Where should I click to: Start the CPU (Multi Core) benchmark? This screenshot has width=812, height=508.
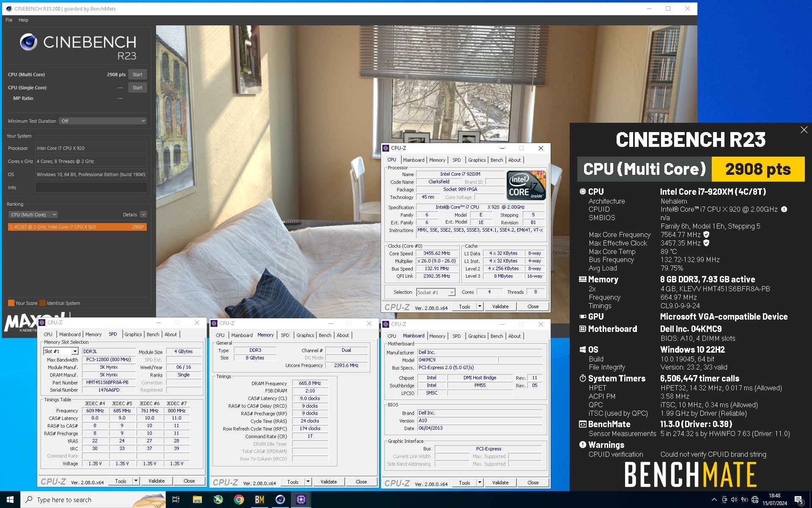coord(137,75)
